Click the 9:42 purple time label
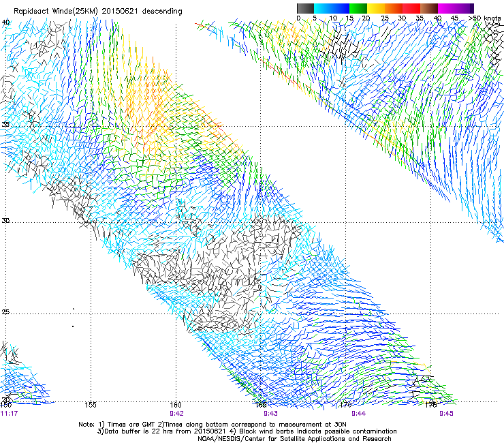 point(176,414)
